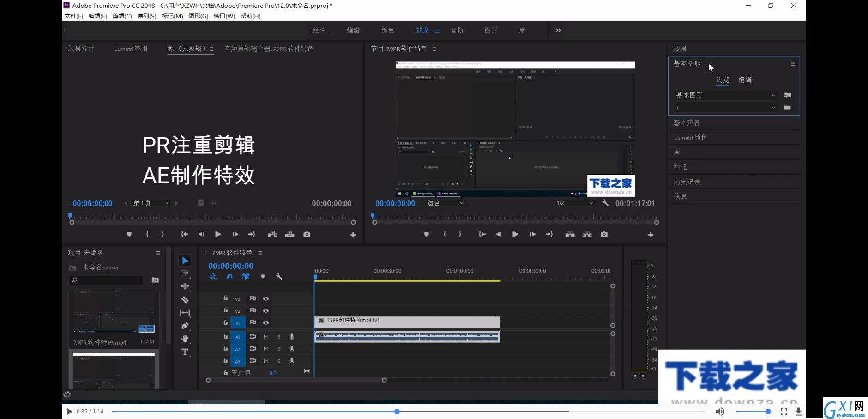This screenshot has height=419, width=868.
Task: Switch to 音频 workspace tab
Action: (457, 30)
